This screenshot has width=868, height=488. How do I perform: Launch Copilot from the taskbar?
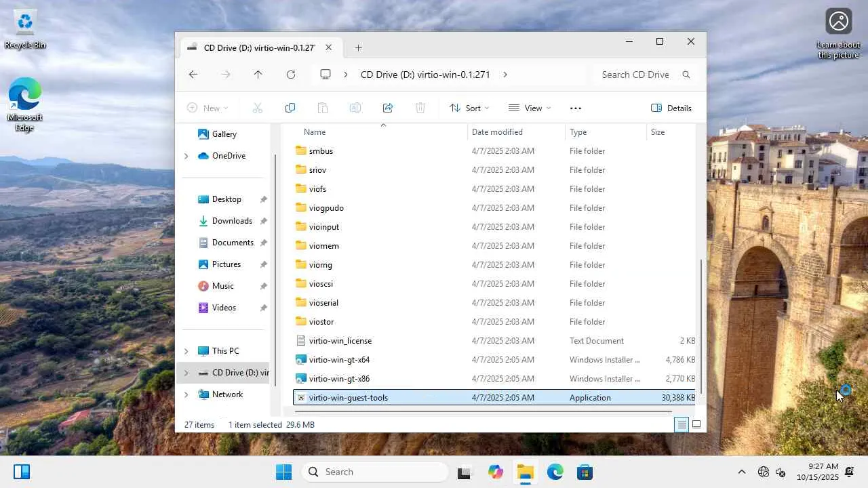click(x=496, y=472)
